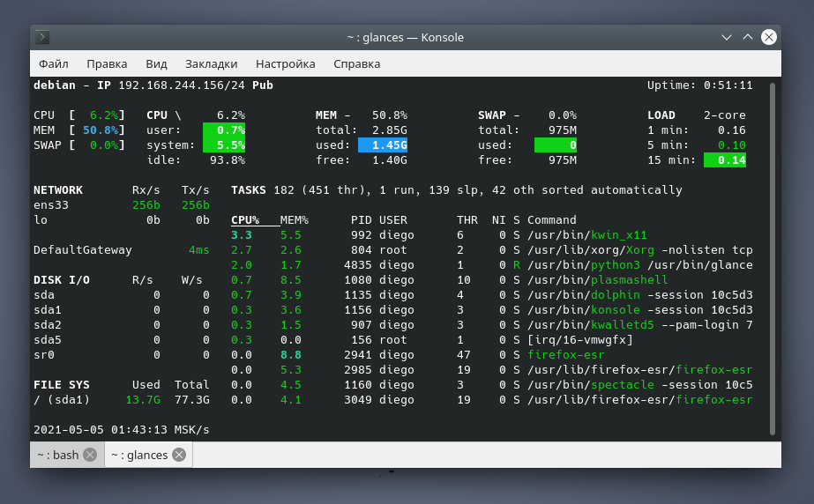Close the bash tab with its X icon

91,456
